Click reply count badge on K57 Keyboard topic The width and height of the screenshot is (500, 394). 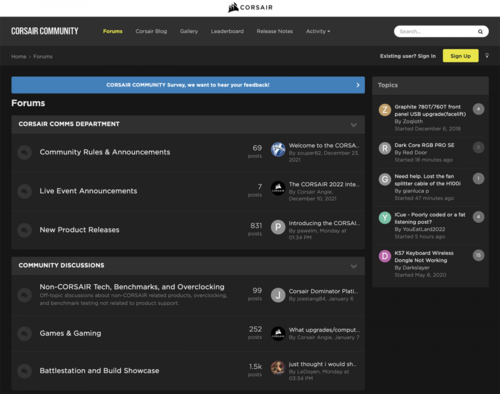point(478,255)
